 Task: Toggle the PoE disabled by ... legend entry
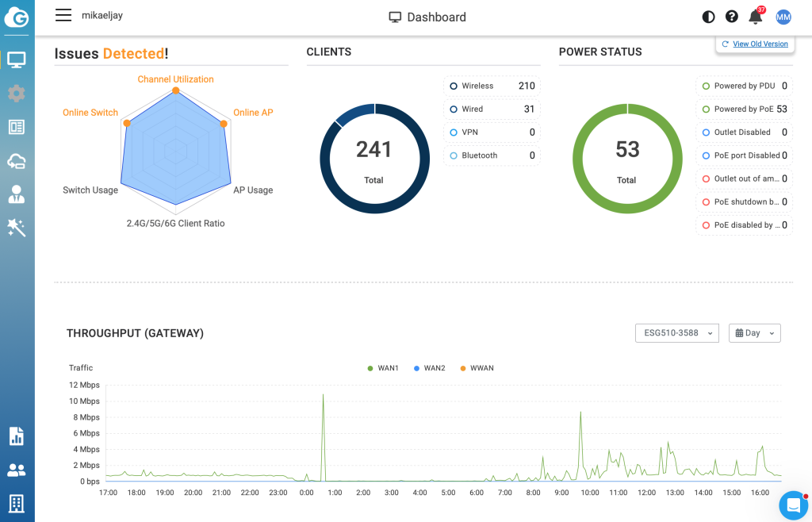click(x=744, y=225)
